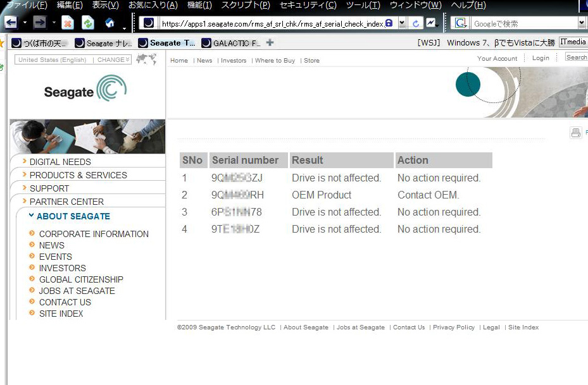Click the browser Forward arrow button
The image size is (588, 385).
point(39,23)
